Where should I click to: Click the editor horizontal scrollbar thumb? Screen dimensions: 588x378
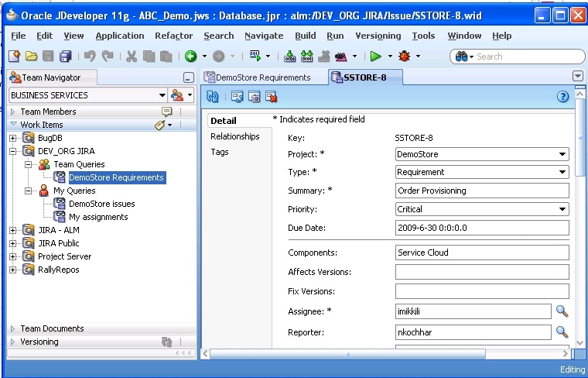click(347, 354)
